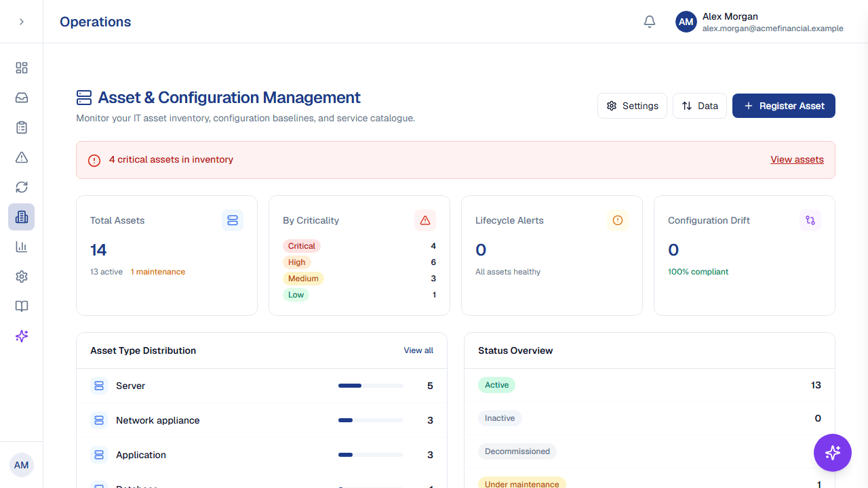Open the dashboard grid icon in sidebar
This screenshot has width=868, height=488.
tap(22, 68)
